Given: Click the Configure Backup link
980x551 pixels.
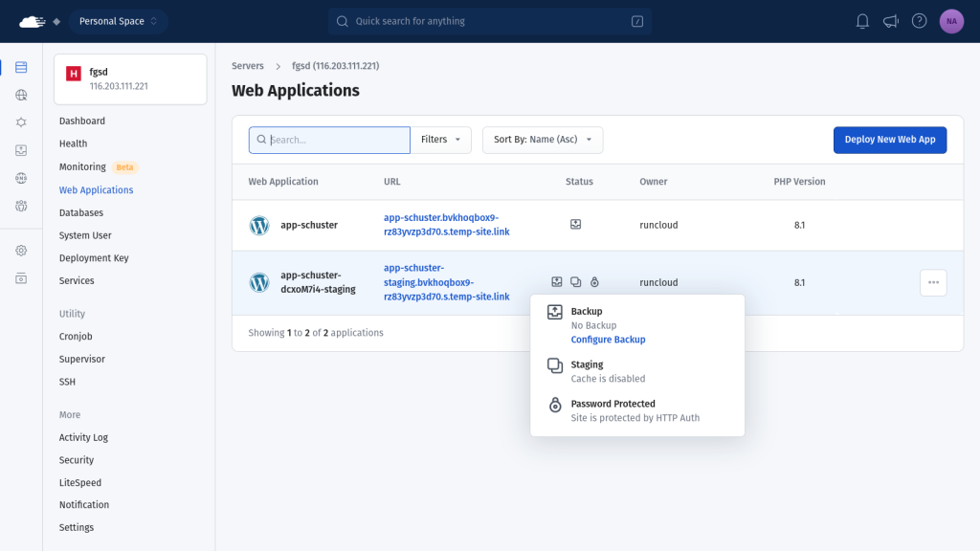Looking at the screenshot, I should [x=608, y=340].
